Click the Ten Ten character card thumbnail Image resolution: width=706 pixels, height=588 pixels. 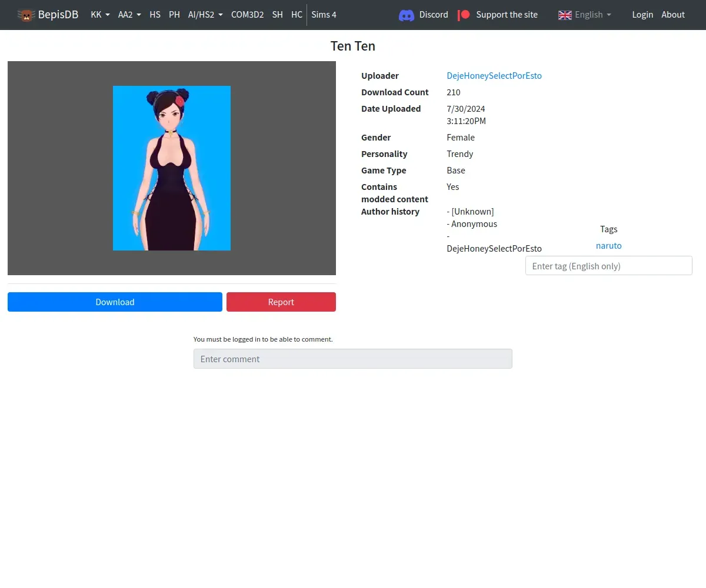(172, 168)
